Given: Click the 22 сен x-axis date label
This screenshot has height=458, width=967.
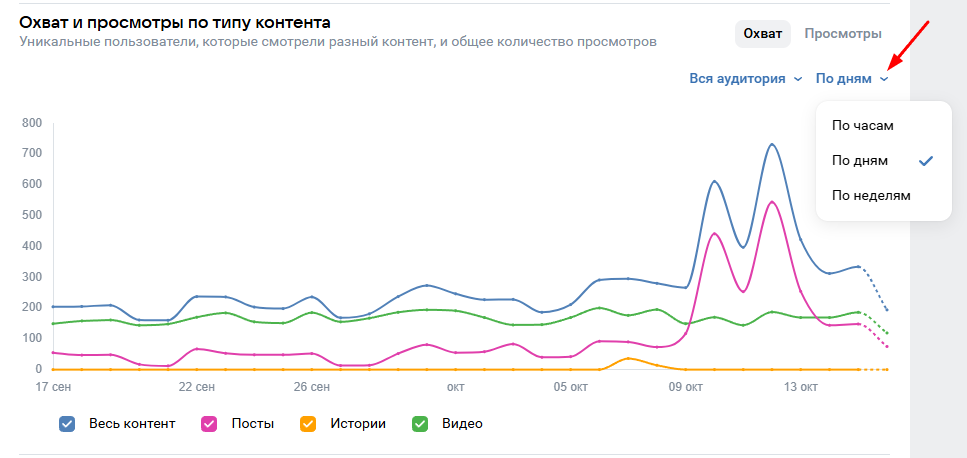Looking at the screenshot, I should coord(197,387).
